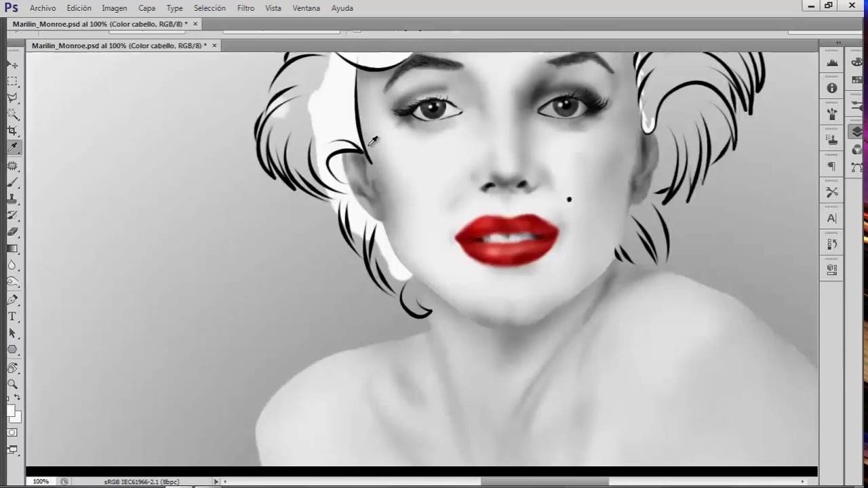Open status bar info options arrow
This screenshot has height=488, width=868.
click(x=216, y=482)
